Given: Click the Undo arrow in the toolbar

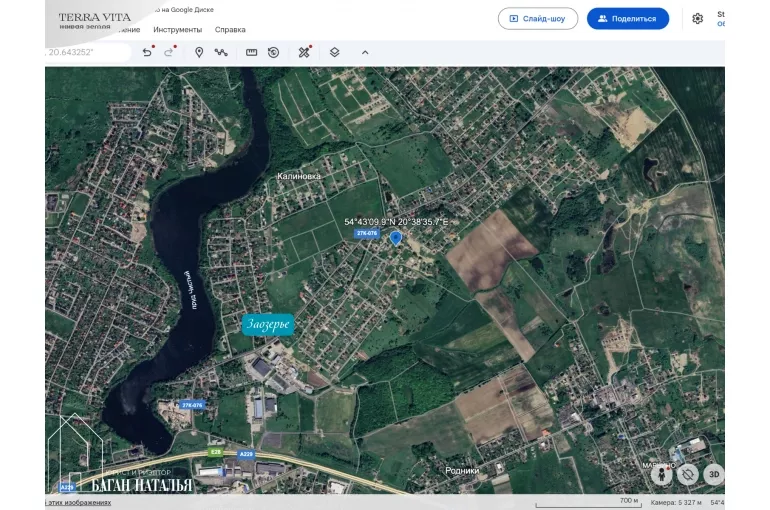Looking at the screenshot, I should [x=147, y=52].
